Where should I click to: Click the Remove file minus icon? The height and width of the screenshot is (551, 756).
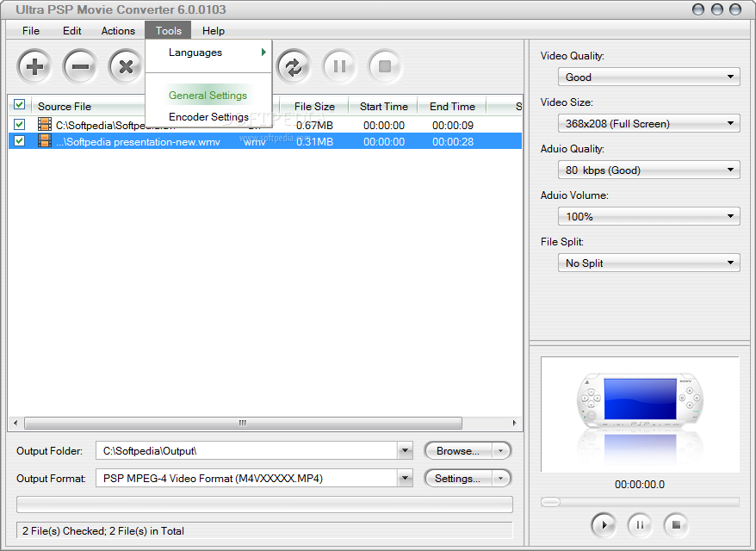pyautogui.click(x=80, y=66)
